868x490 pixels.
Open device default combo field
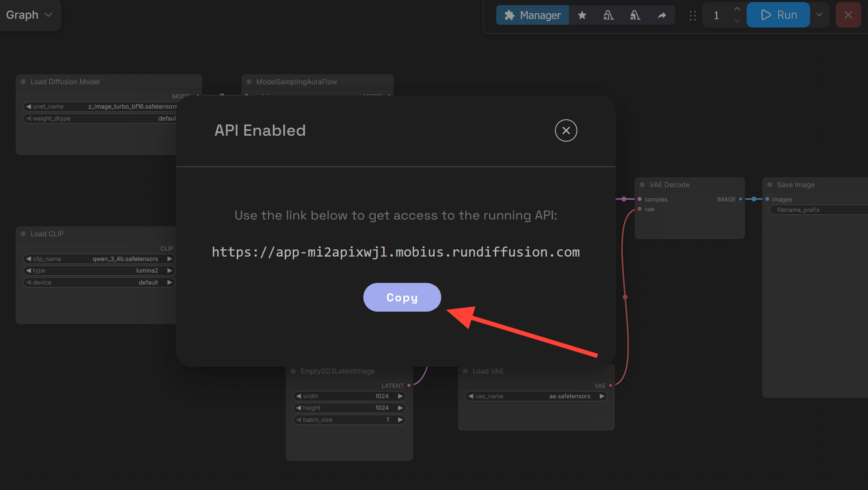click(x=99, y=283)
